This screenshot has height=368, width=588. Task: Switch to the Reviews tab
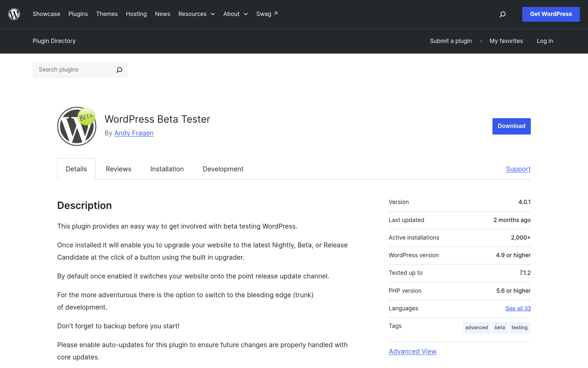[x=118, y=169]
